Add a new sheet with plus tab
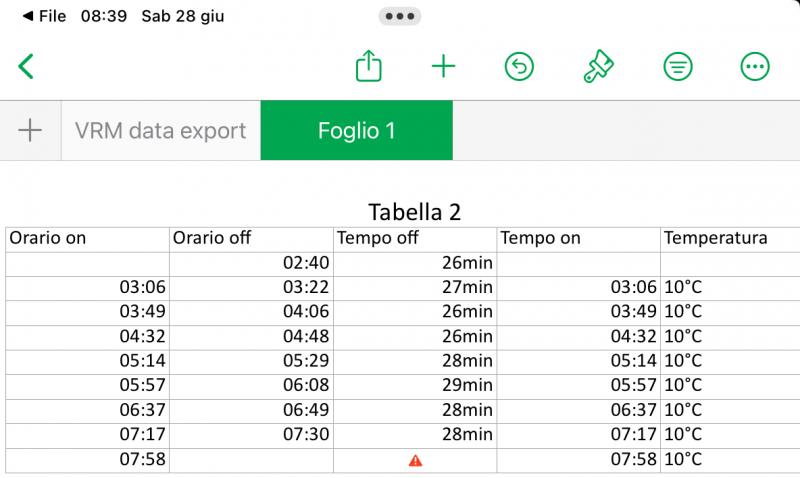The image size is (800, 478). (x=30, y=130)
